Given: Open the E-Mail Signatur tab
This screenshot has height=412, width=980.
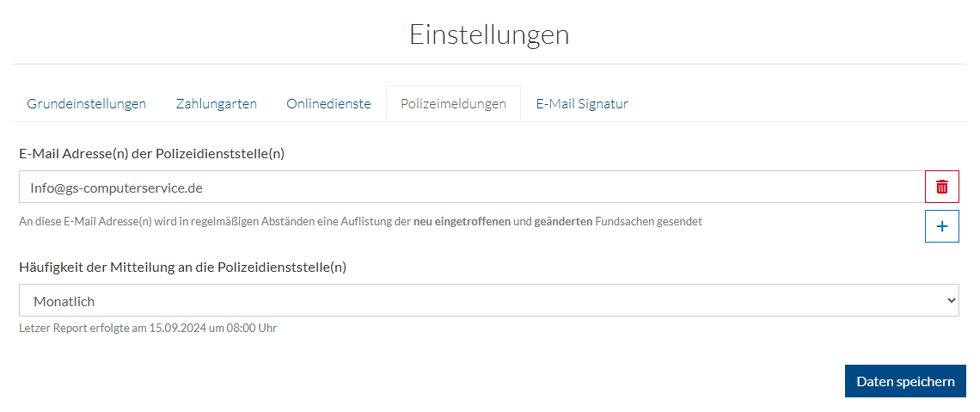Looking at the screenshot, I should (582, 104).
